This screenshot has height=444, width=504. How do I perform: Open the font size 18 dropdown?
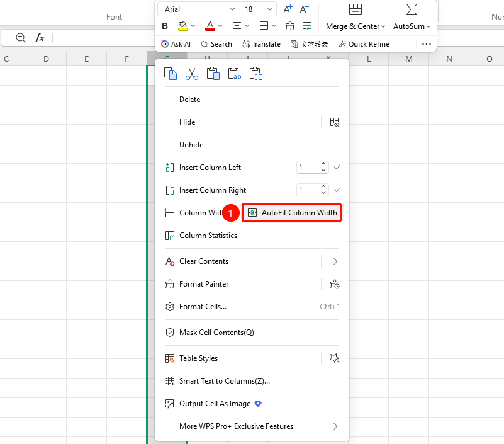tap(270, 9)
